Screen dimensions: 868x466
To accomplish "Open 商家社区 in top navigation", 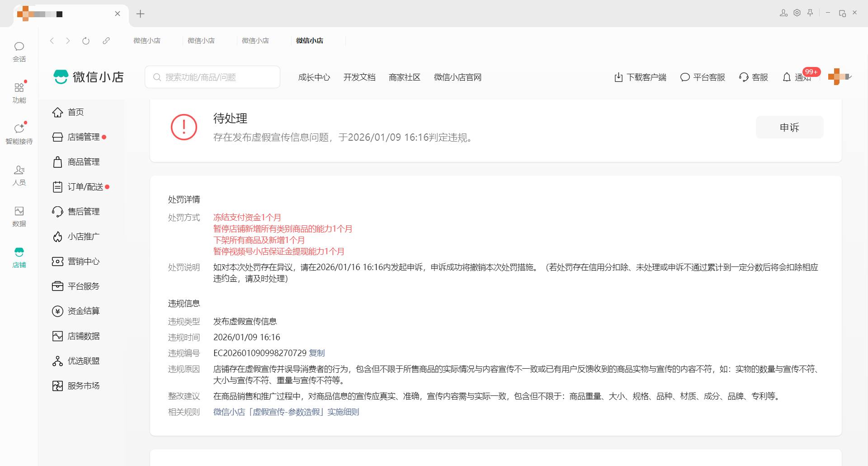I will pyautogui.click(x=405, y=77).
